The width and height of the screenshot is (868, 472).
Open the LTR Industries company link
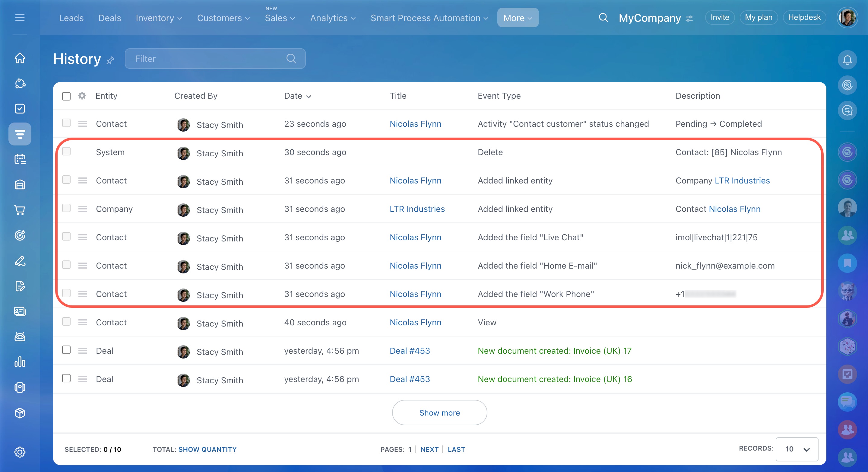[417, 209]
